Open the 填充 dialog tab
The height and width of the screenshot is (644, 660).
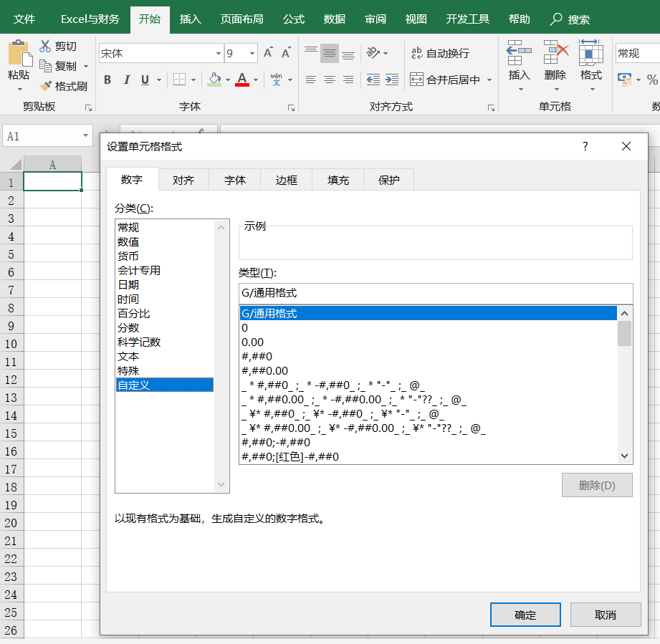click(338, 180)
